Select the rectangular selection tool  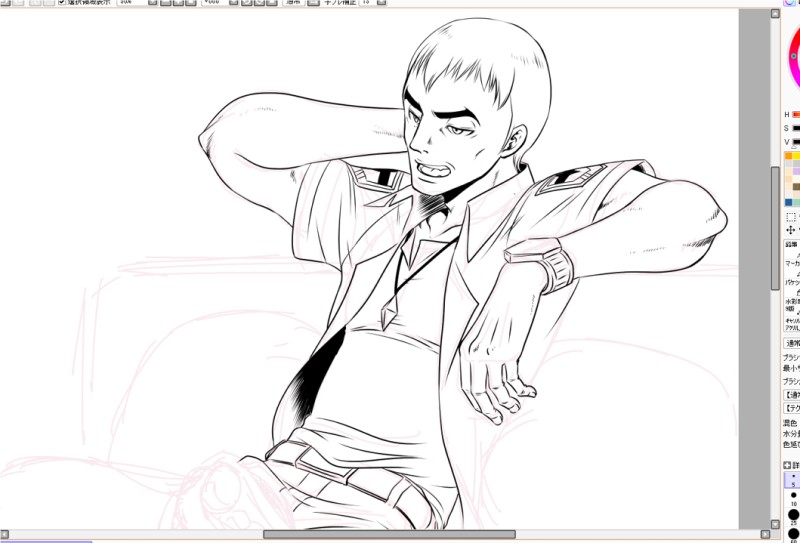coord(791,217)
